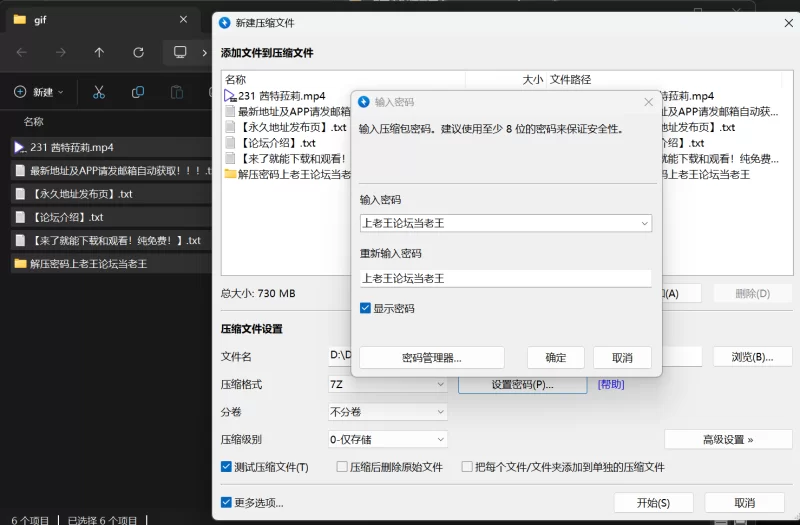This screenshot has height=525, width=800.
Task: Click the 名称 column header in Explorer
Action: click(34, 122)
